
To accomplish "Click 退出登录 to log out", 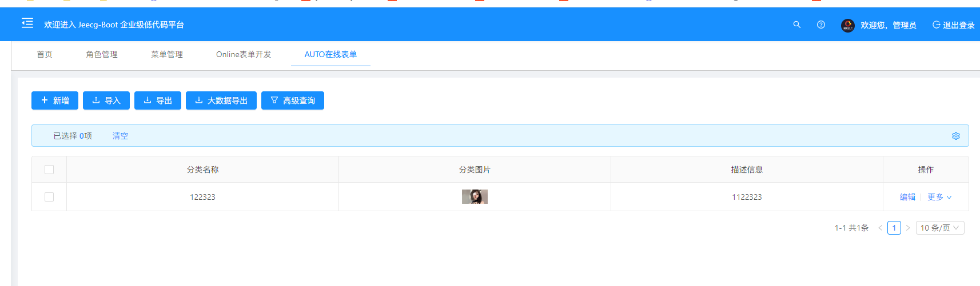I will click(x=954, y=25).
